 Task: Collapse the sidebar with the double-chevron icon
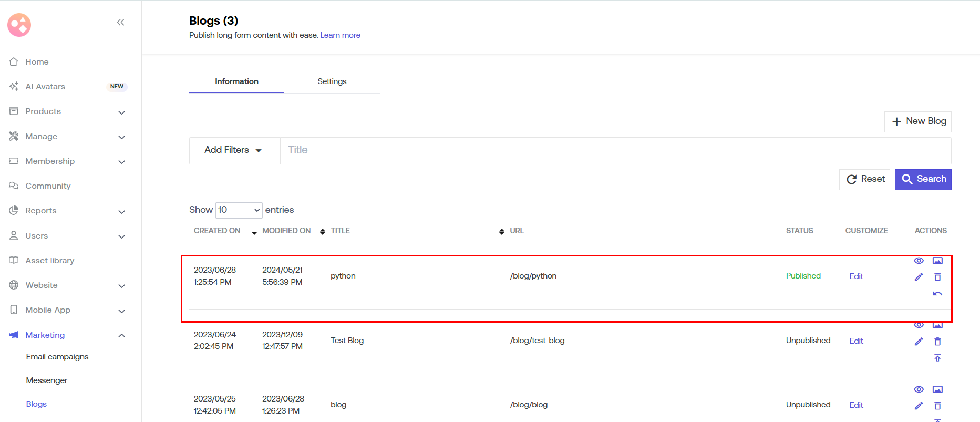[x=120, y=22]
